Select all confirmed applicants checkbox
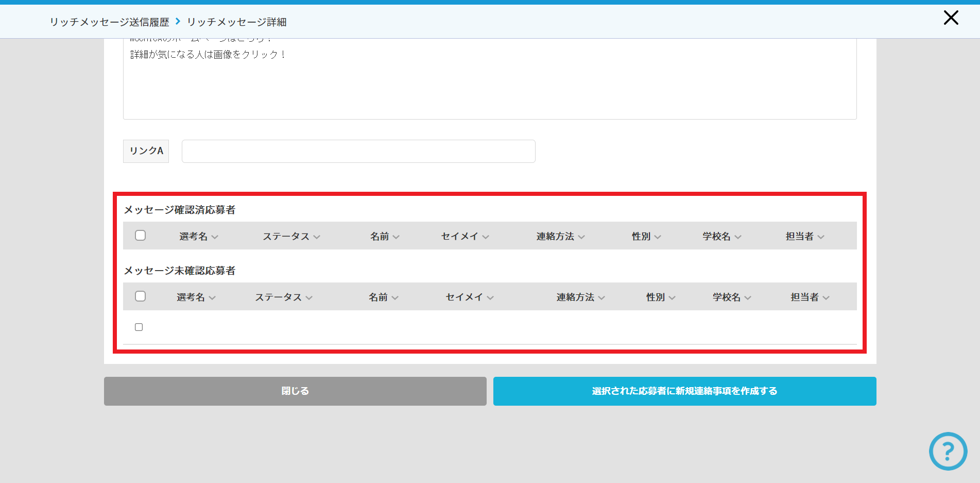The image size is (980, 483). 140,236
